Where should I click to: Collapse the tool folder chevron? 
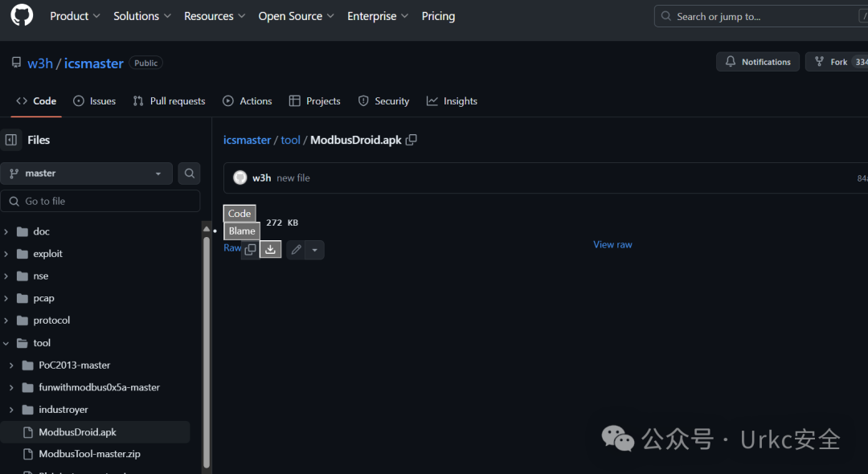(x=6, y=343)
